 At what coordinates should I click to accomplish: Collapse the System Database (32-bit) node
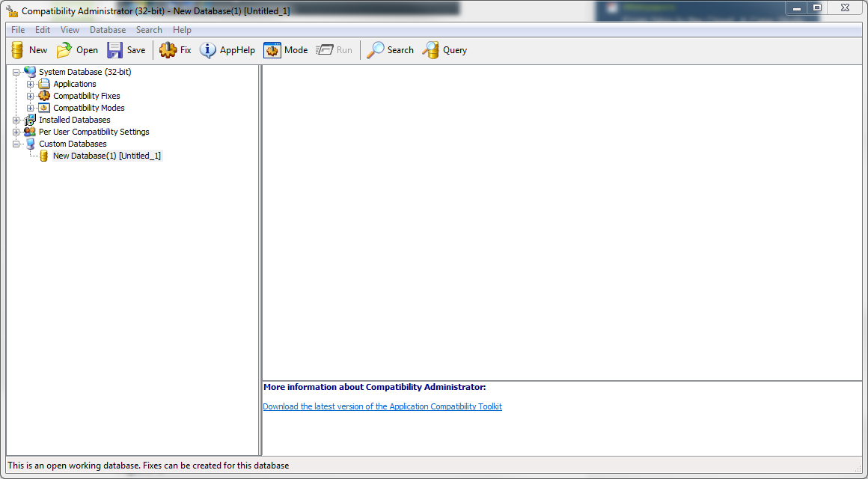click(x=16, y=72)
